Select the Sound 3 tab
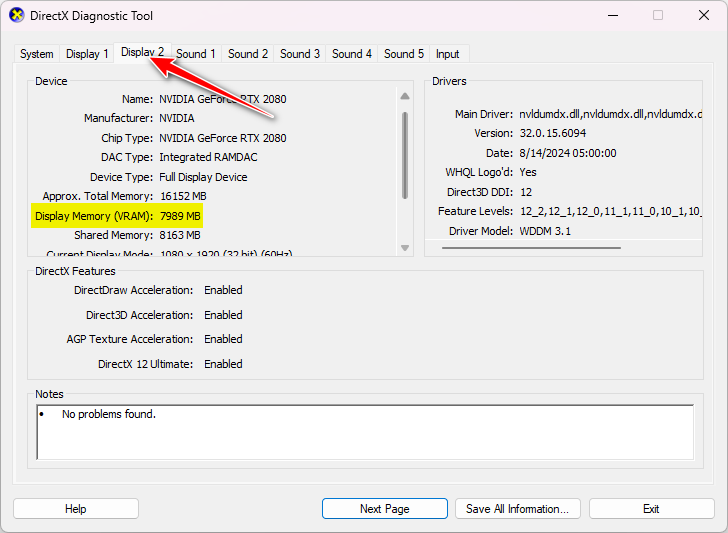Image resolution: width=728 pixels, height=533 pixels. click(x=300, y=54)
